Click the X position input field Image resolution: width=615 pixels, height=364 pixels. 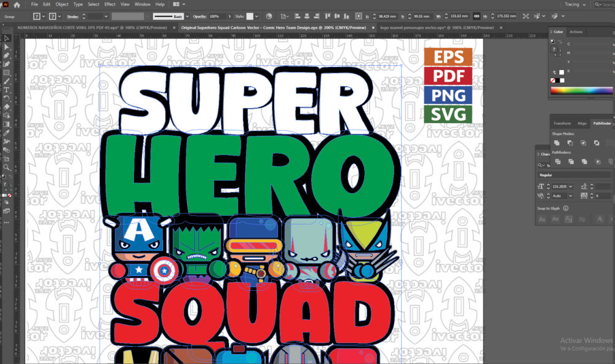pyautogui.click(x=387, y=17)
